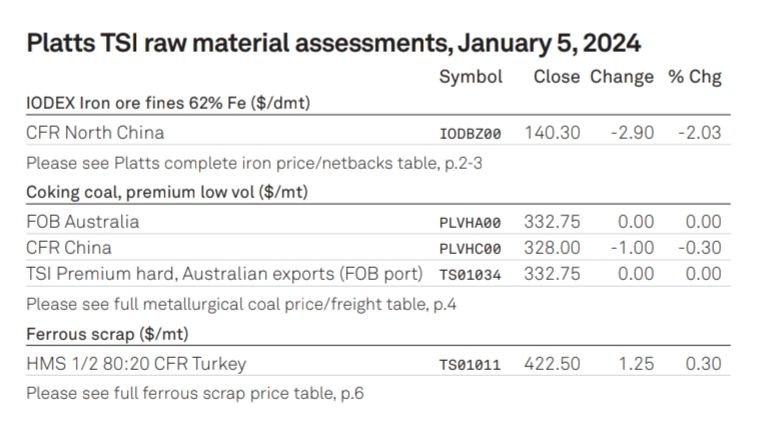Select the Close column header
Viewport: 768px width, 431px height.
point(556,77)
